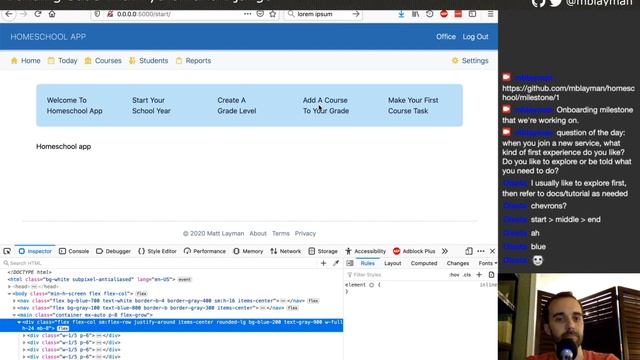
Task: Submit search with the arrow in search box
Action: point(356,14)
